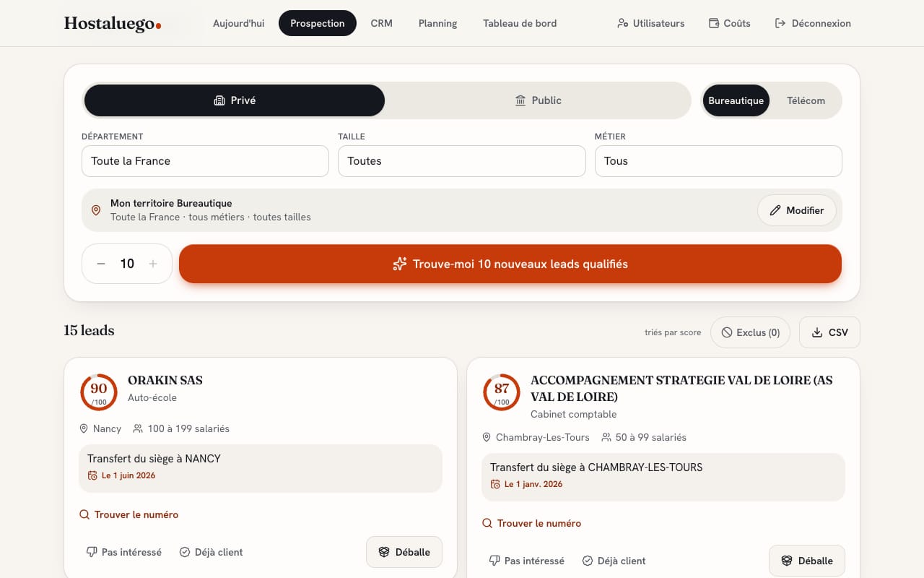924x578 pixels.
Task: Open the CRM tab
Action: [382, 23]
